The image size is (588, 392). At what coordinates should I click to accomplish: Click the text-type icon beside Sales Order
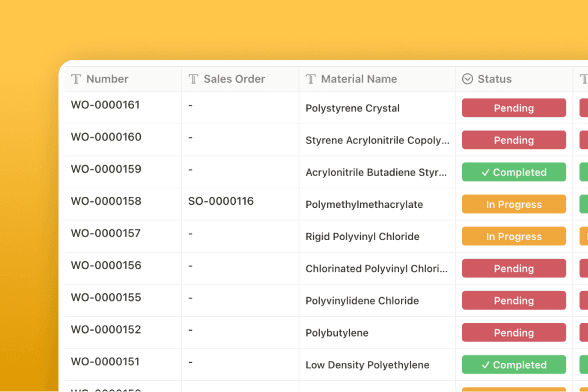click(194, 79)
